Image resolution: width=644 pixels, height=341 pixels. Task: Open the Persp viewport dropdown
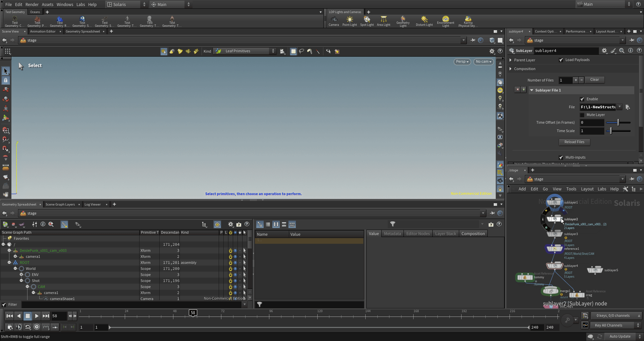(462, 62)
